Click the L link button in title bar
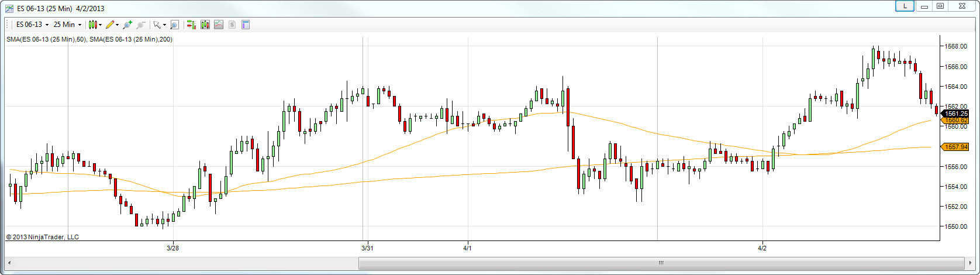Viewport: 980px width, 275px height. click(905, 6)
